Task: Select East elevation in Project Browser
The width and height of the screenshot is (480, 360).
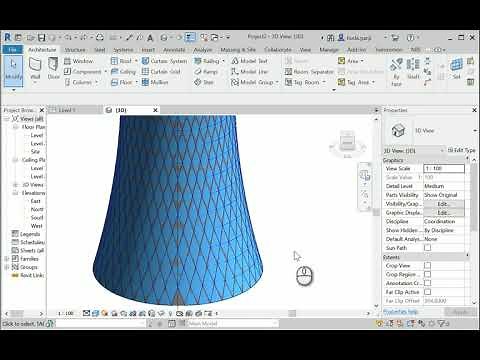Action: (x=35, y=201)
